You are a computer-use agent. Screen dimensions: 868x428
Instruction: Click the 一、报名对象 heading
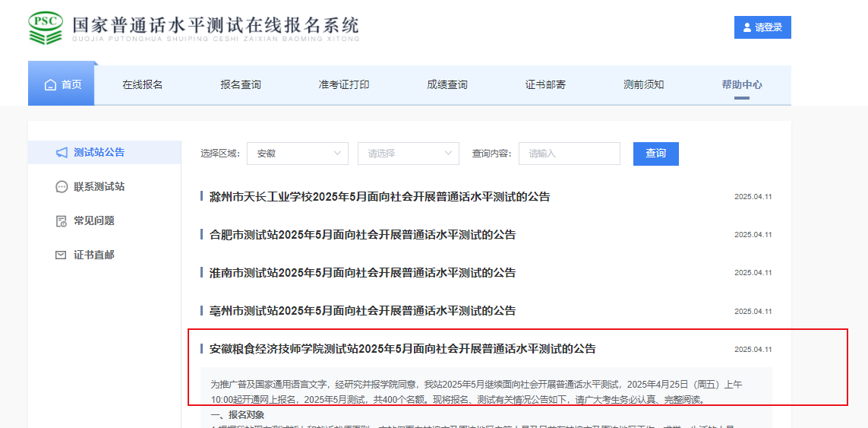238,414
